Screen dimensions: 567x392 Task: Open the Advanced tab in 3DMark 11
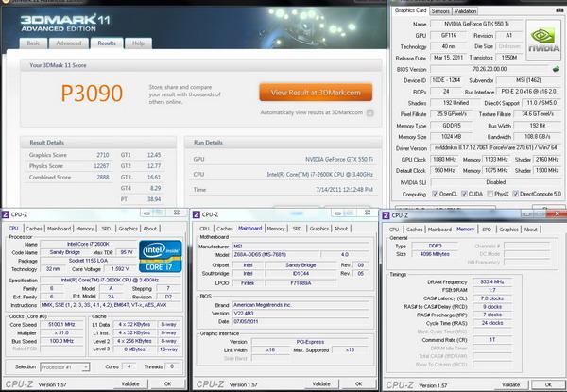pyautogui.click(x=68, y=43)
